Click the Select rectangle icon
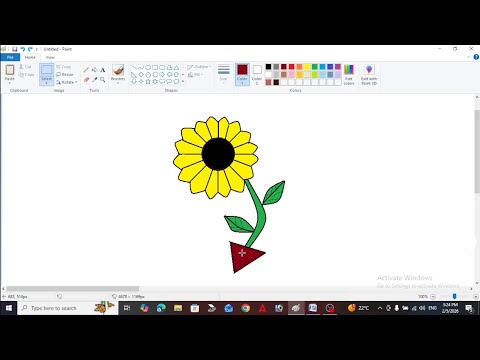Screen dimensions: 480x360 click(47, 70)
